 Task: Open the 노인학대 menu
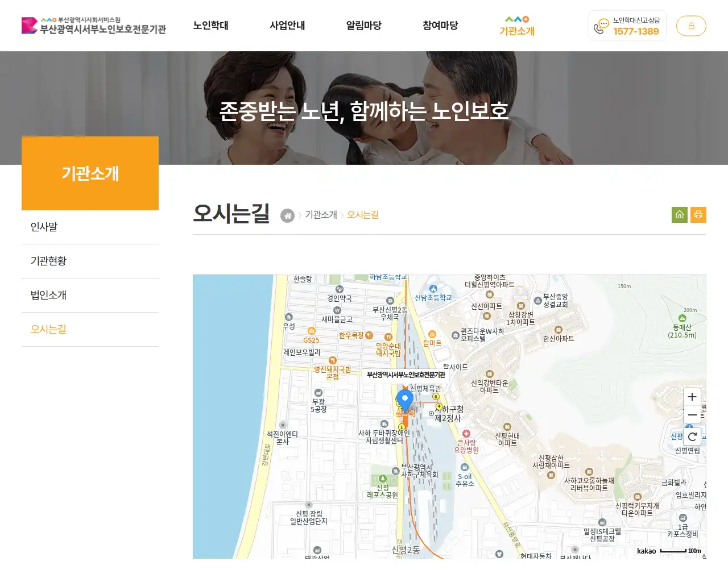pos(211,26)
